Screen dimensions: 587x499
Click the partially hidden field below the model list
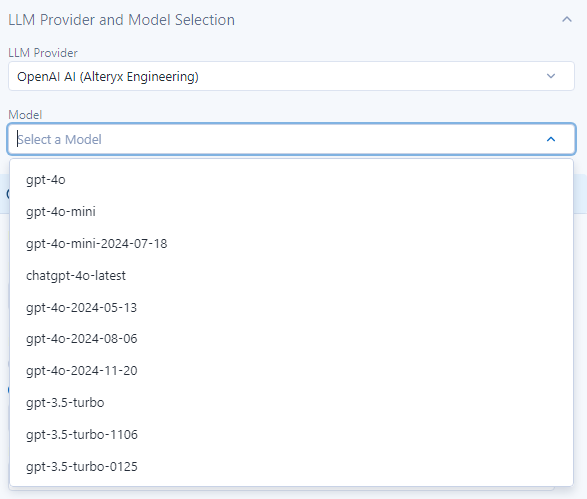tap(282, 489)
